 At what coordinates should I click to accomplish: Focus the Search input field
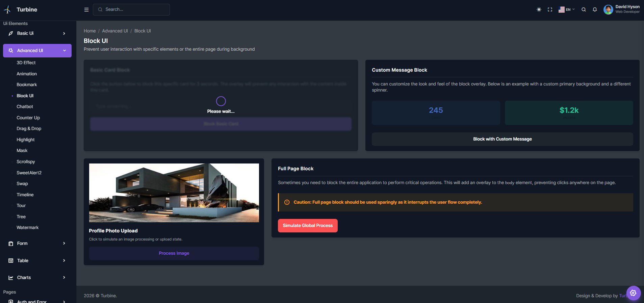[131, 9]
